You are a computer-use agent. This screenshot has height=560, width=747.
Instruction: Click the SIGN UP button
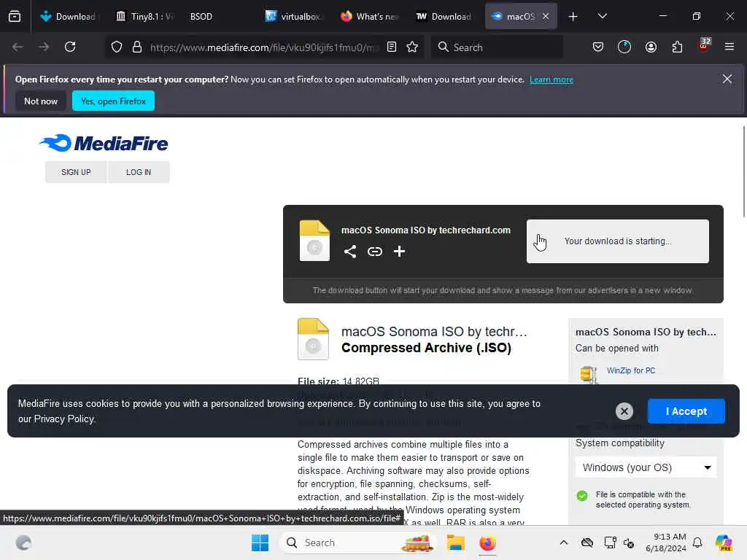point(76,172)
